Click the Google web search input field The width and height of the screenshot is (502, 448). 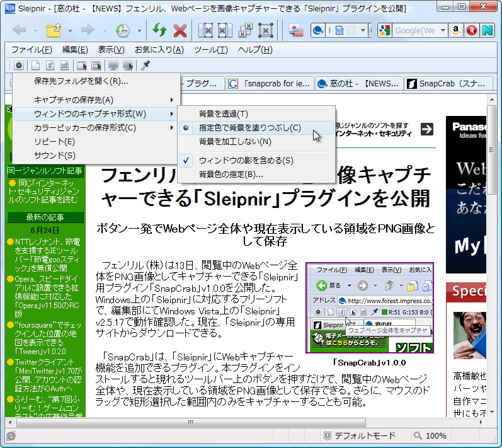(x=415, y=30)
